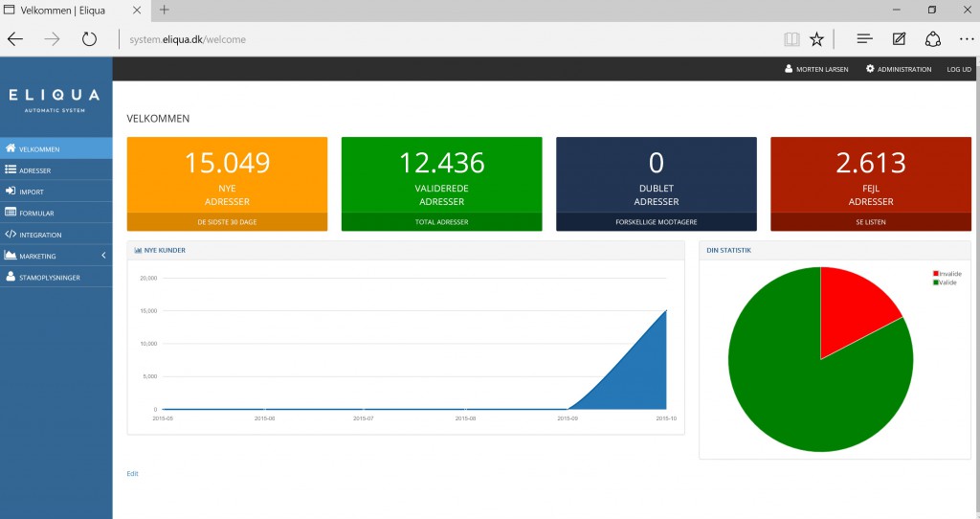Click the gear icon beside Administration

870,69
